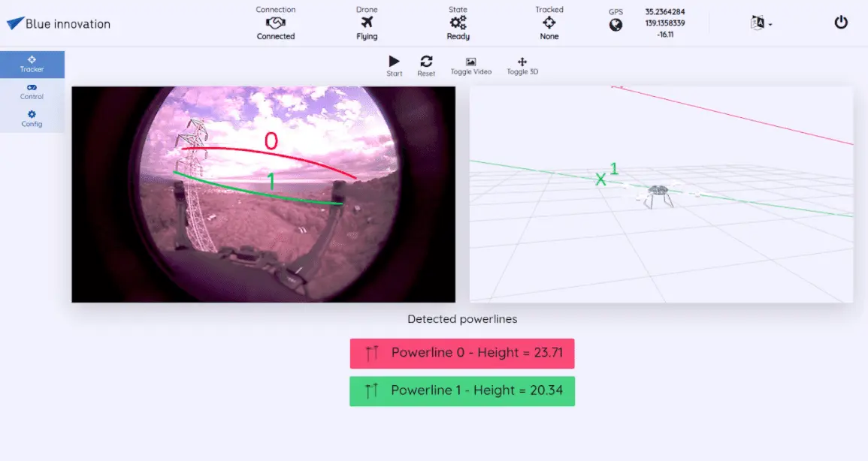Viewport: 868px width, 461px height.
Task: Switch to the Control sidebar tab
Action: pyautogui.click(x=32, y=92)
